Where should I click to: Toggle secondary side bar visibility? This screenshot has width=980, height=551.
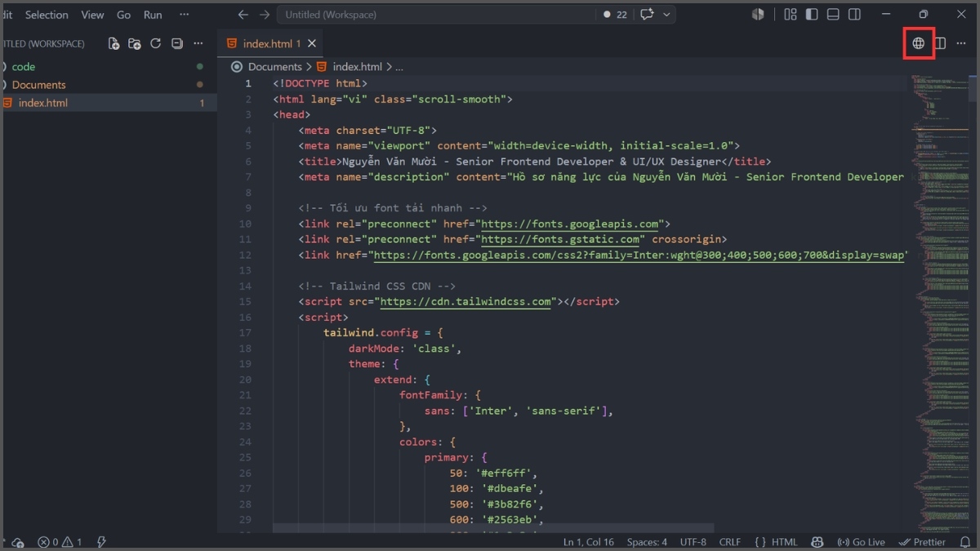pos(854,15)
